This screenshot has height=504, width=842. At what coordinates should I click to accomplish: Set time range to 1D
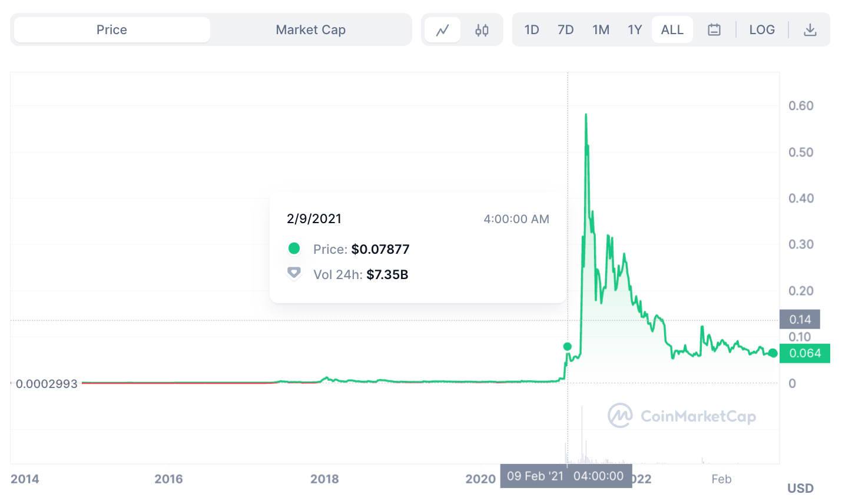click(x=532, y=30)
